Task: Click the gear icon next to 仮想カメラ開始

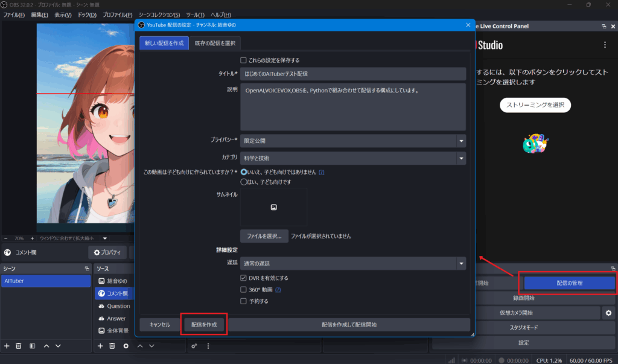Action: click(x=609, y=313)
